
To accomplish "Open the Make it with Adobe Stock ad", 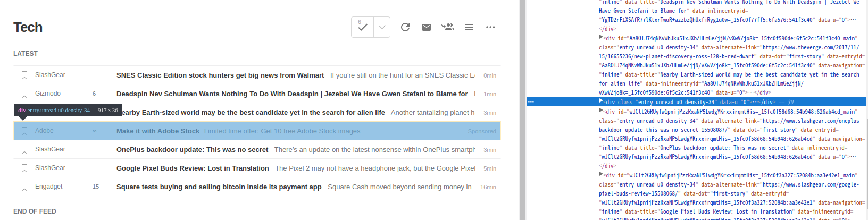I will click(x=158, y=131).
